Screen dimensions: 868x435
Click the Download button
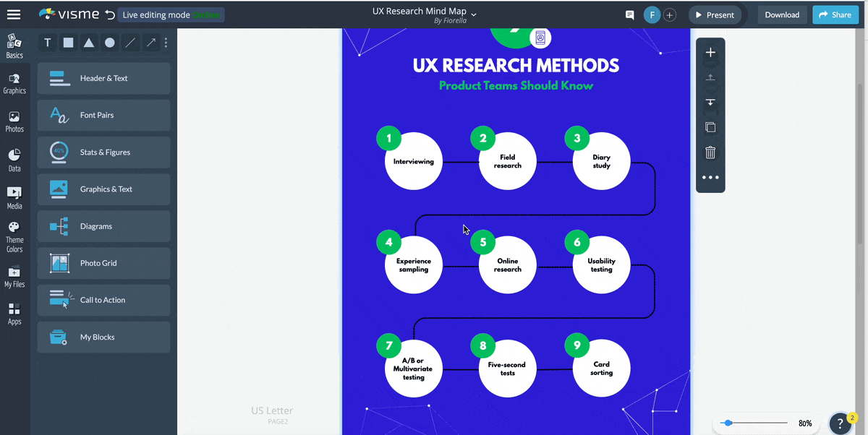point(782,14)
